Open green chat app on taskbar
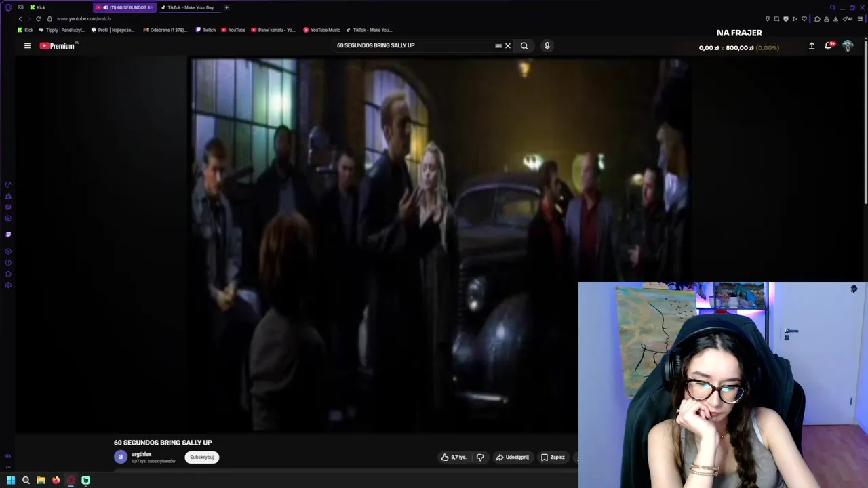 [x=85, y=481]
